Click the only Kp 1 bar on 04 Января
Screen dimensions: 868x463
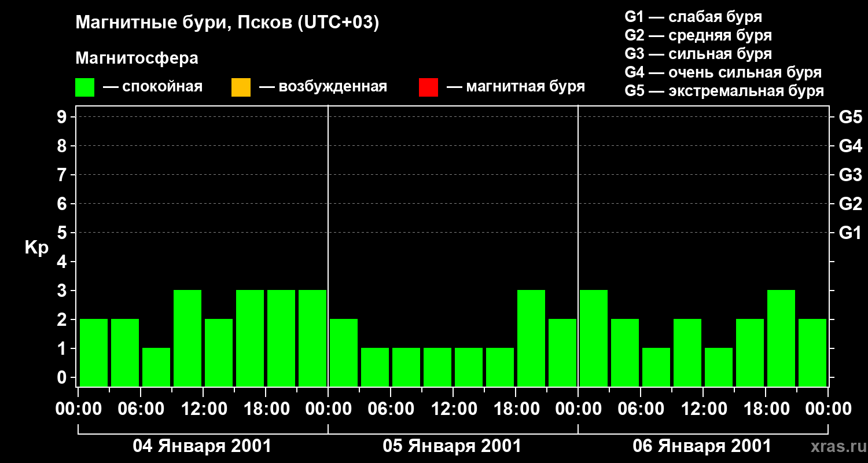pyautogui.click(x=156, y=367)
